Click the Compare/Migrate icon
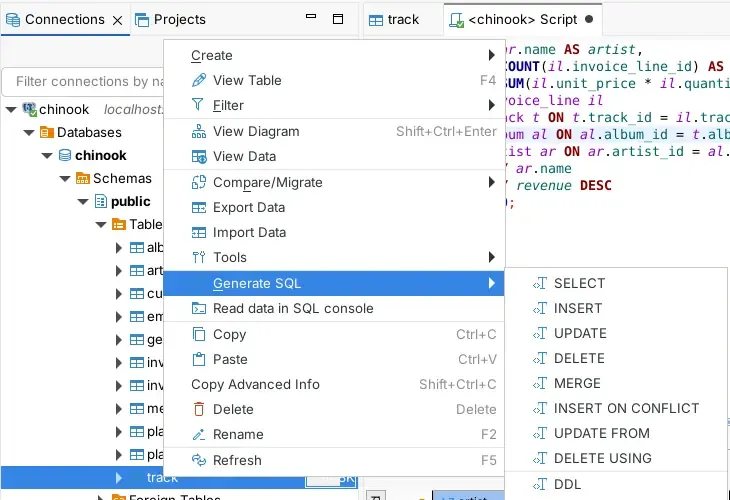 click(199, 182)
